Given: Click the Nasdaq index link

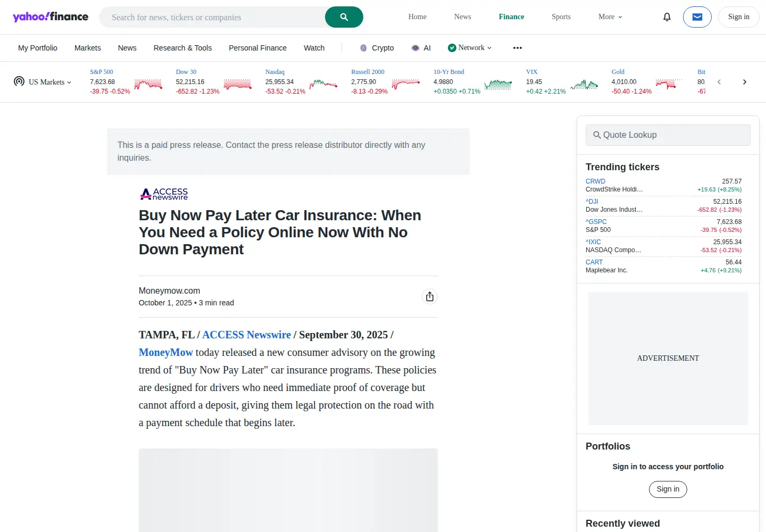Looking at the screenshot, I should (x=275, y=72).
